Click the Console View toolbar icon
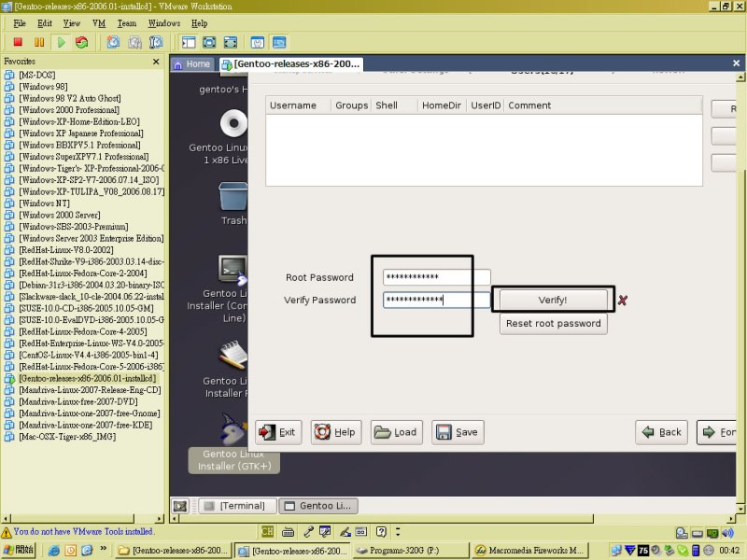 tap(279, 42)
